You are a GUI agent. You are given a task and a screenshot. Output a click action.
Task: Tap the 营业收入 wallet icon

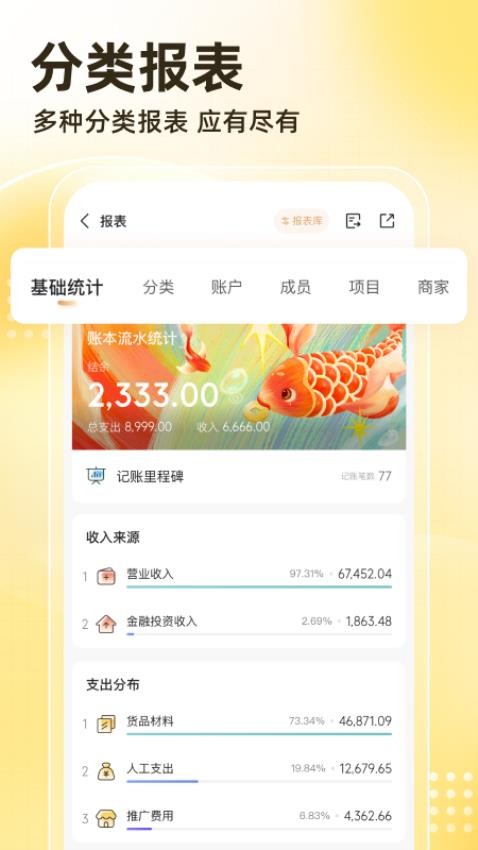[x=106, y=576]
